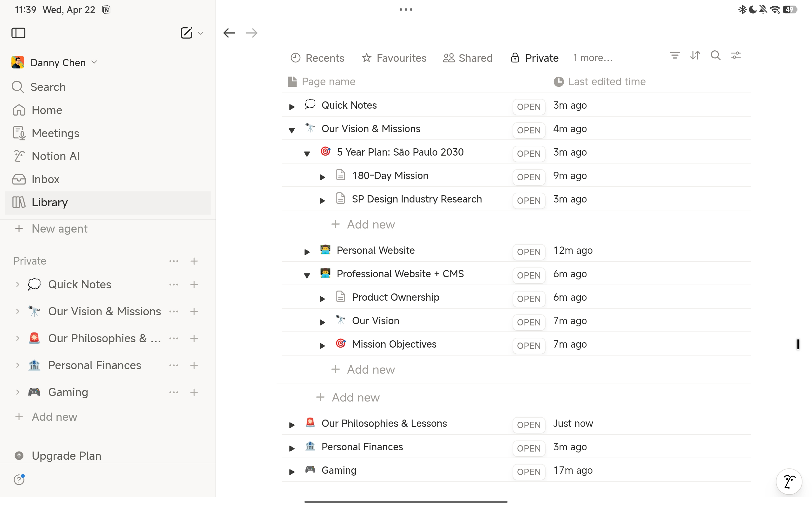812x507 pixels.
Task: Go back with the left arrow
Action: click(x=229, y=33)
